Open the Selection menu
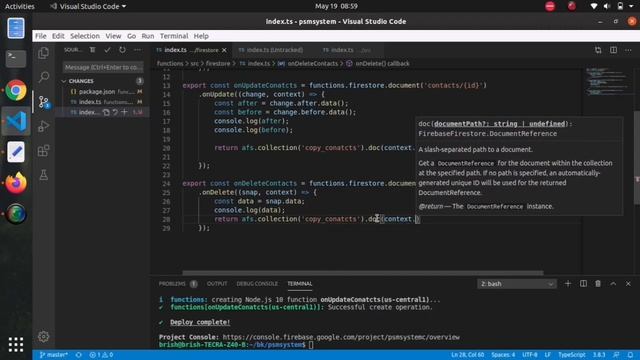The image size is (640, 360). point(85,36)
